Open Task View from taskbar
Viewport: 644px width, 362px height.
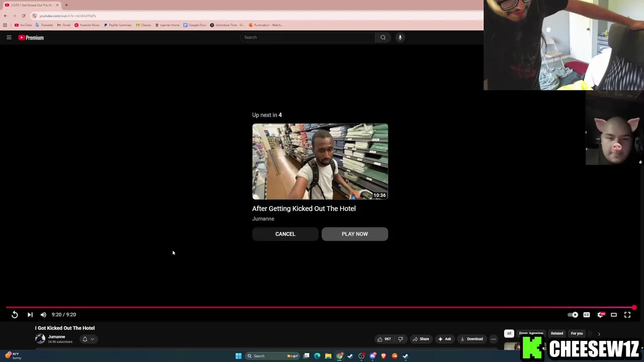(x=306, y=356)
